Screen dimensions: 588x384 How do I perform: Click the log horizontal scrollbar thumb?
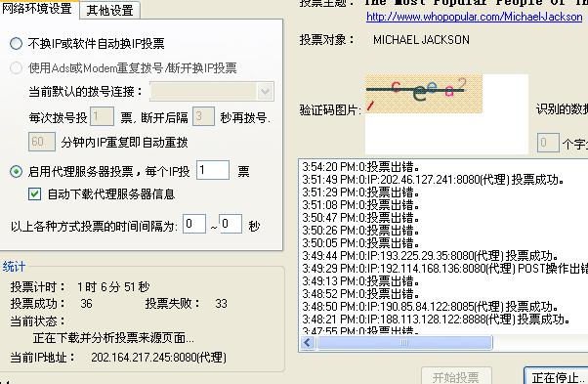click(404, 342)
